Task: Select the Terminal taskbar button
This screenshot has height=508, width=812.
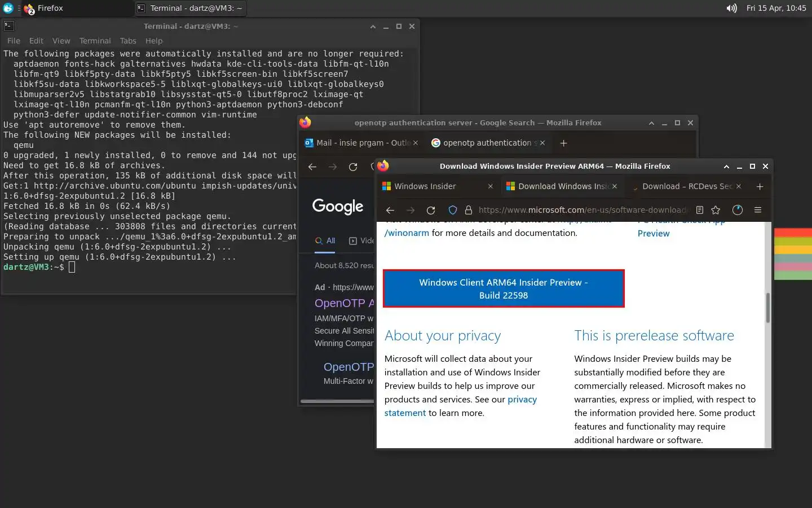Action: tap(191, 8)
